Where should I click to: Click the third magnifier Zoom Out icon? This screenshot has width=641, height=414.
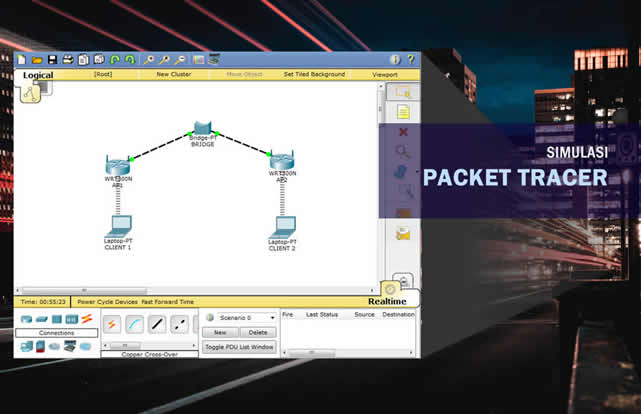pyautogui.click(x=180, y=60)
